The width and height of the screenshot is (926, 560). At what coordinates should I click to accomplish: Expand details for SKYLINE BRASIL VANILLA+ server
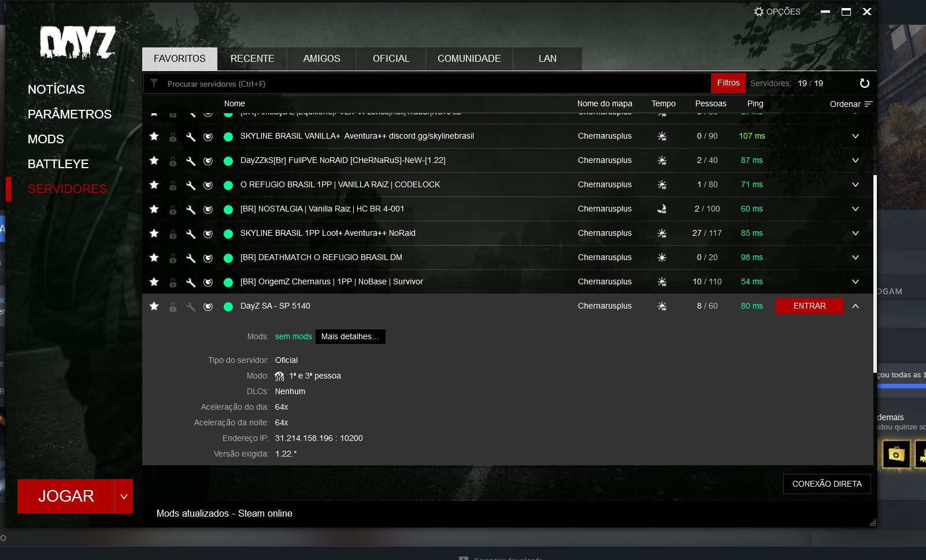[855, 136]
